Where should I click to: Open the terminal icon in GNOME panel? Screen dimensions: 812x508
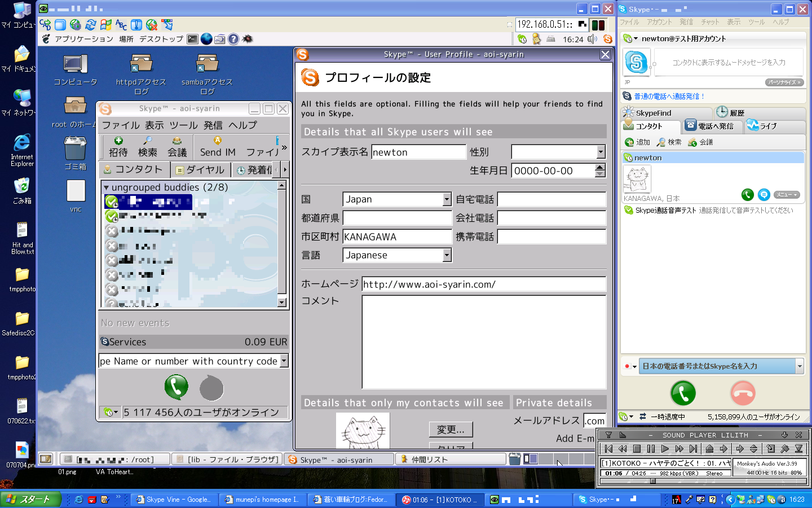point(193,39)
